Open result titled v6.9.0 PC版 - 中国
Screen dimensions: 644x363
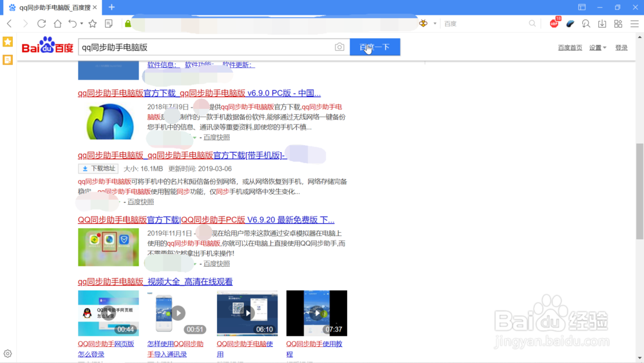point(199,93)
